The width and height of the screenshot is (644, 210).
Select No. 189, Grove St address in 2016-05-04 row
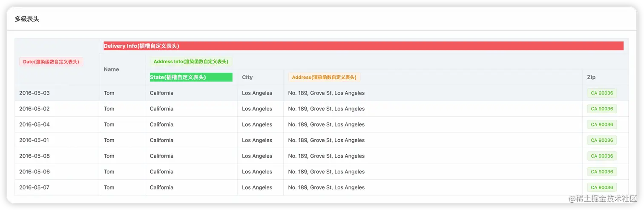point(326,124)
